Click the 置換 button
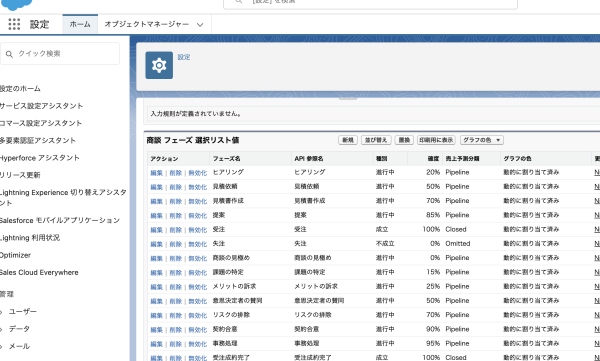The height and width of the screenshot is (361, 600). click(404, 140)
